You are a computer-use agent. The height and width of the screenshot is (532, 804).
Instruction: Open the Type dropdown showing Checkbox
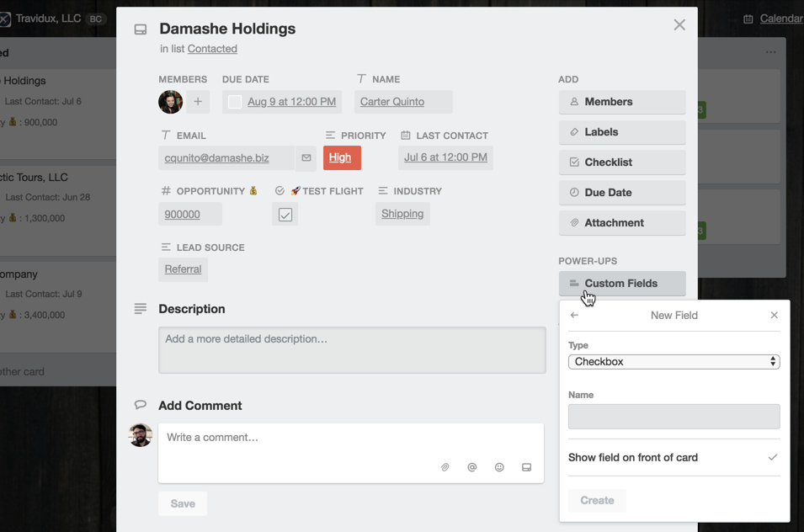tap(674, 361)
